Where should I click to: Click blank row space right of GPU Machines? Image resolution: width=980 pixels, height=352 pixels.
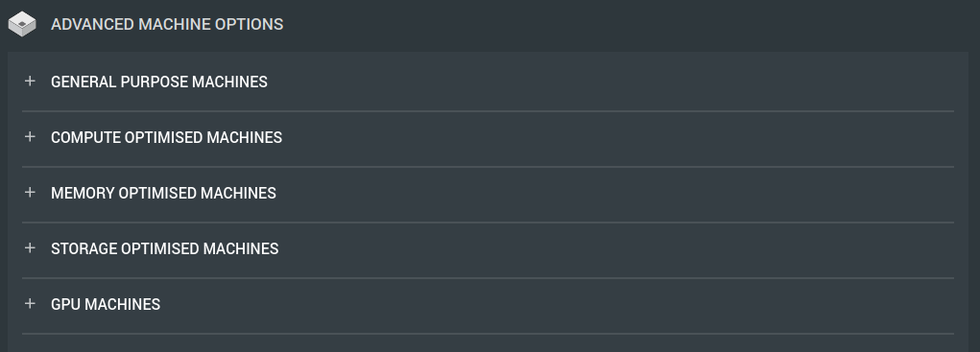(x=557, y=304)
